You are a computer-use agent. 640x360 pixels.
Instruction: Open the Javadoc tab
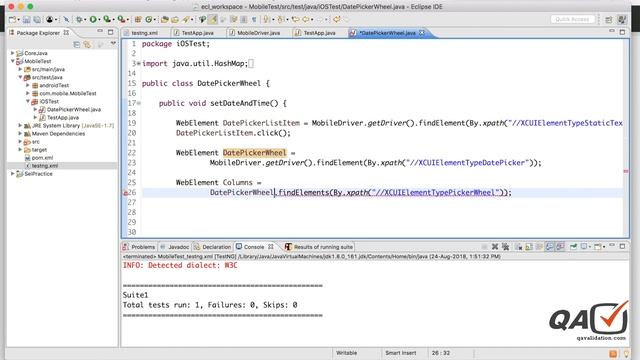[175, 247]
